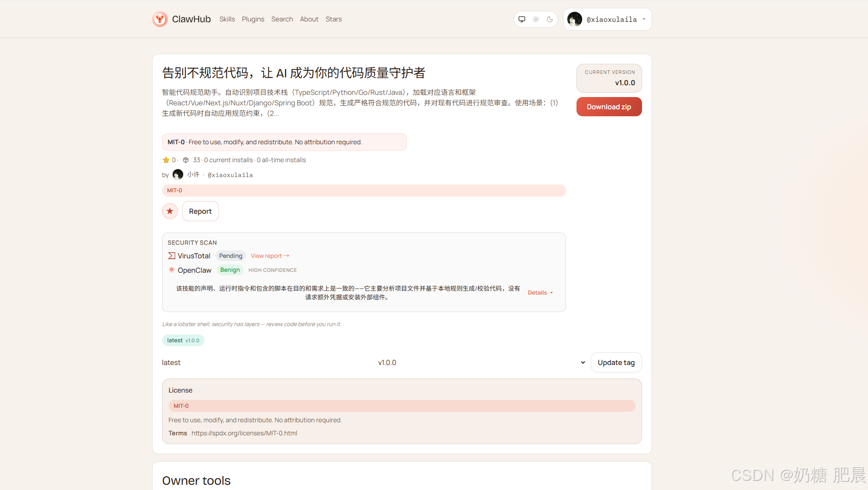Open author 小许's avatar
The image size is (868, 490).
[177, 174]
